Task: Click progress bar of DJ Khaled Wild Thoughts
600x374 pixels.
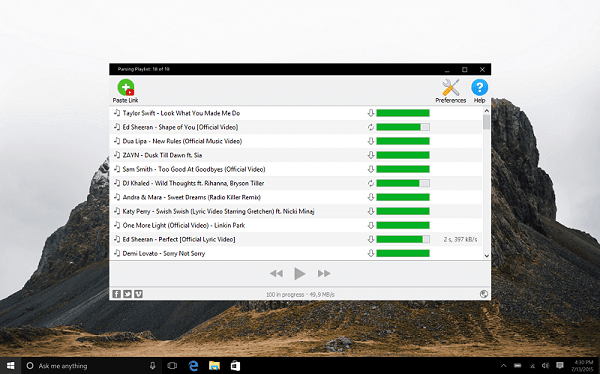Action: (x=403, y=183)
